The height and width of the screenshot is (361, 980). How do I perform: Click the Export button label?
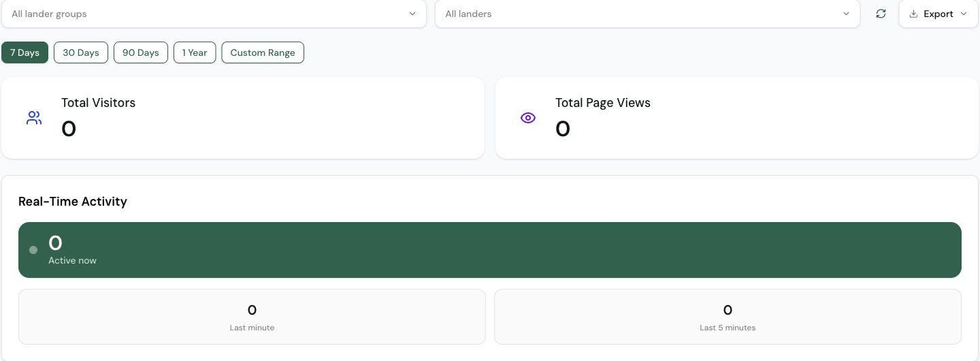[938, 14]
